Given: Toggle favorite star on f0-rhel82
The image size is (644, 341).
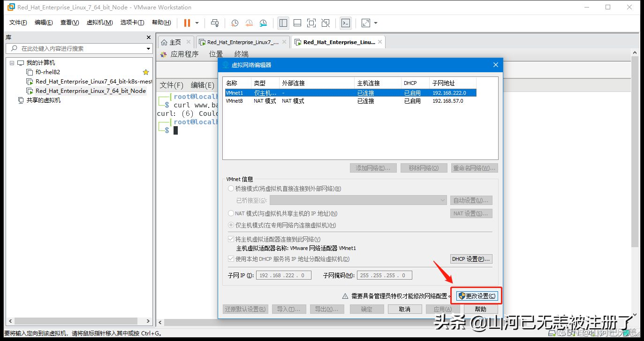Looking at the screenshot, I should (146, 72).
